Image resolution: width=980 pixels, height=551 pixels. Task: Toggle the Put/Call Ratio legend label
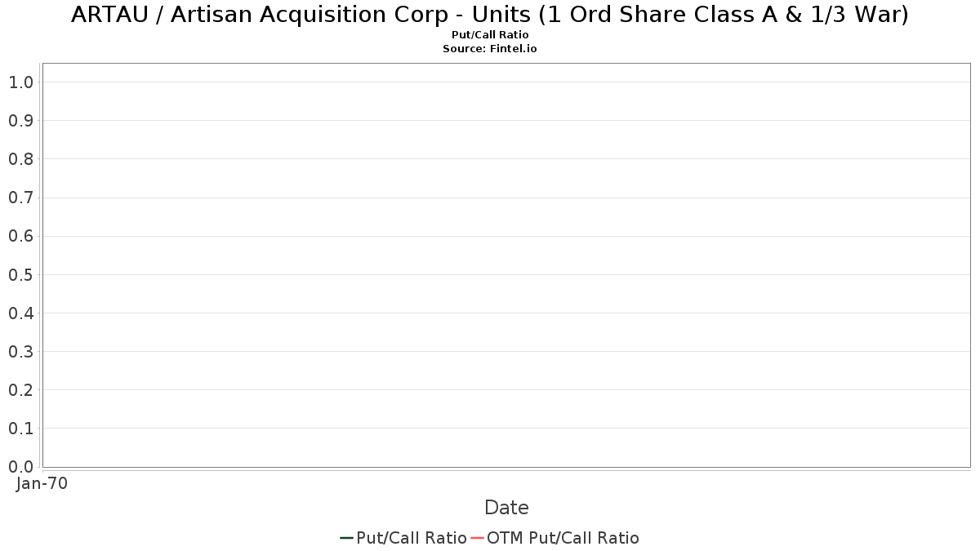412,538
